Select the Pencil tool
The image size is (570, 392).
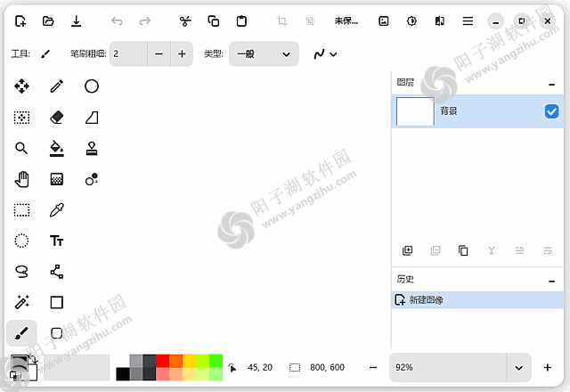(x=57, y=86)
